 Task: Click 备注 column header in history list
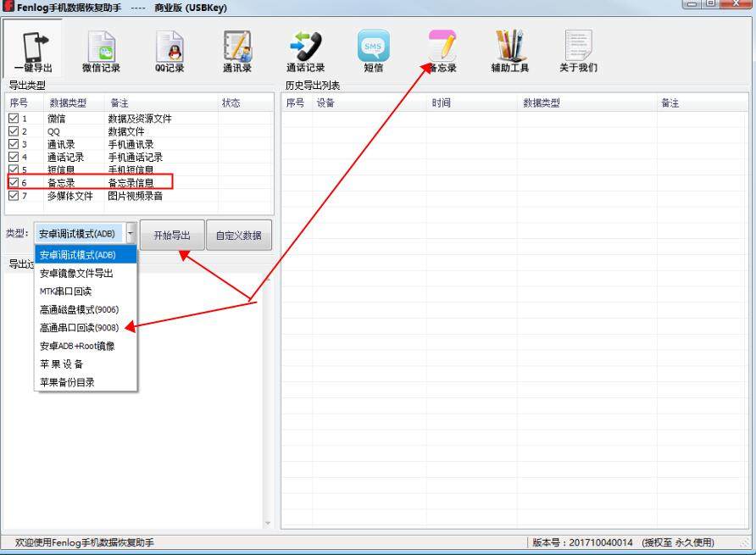pyautogui.click(x=703, y=103)
